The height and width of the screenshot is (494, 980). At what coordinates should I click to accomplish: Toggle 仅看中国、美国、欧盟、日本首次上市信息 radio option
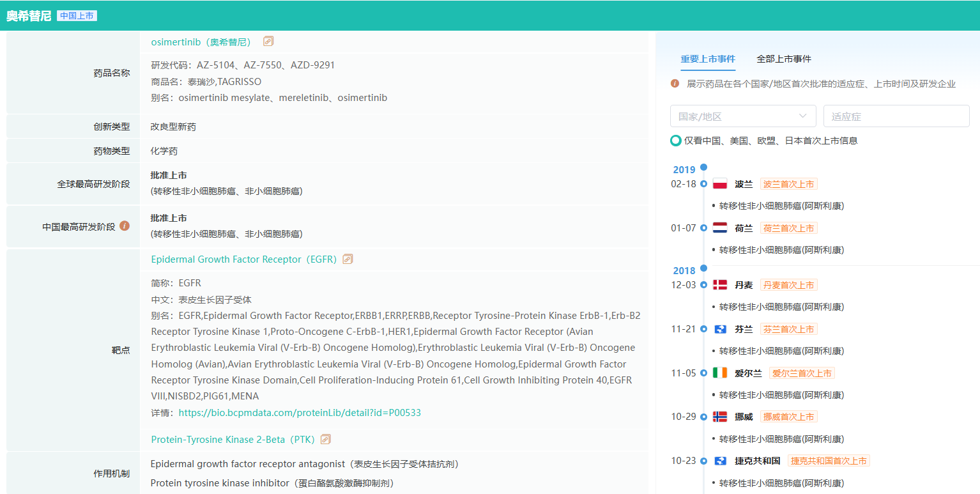676,141
